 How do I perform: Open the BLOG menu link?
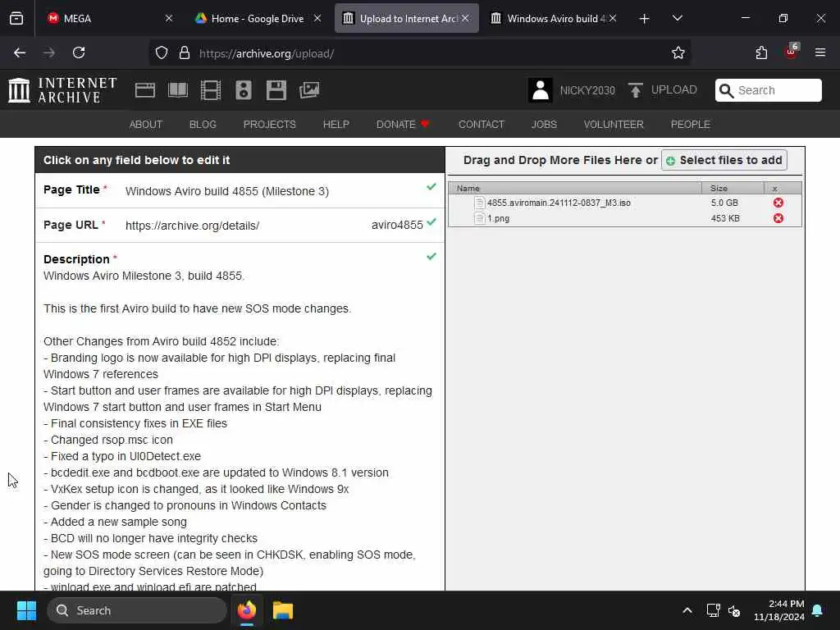[x=203, y=125]
